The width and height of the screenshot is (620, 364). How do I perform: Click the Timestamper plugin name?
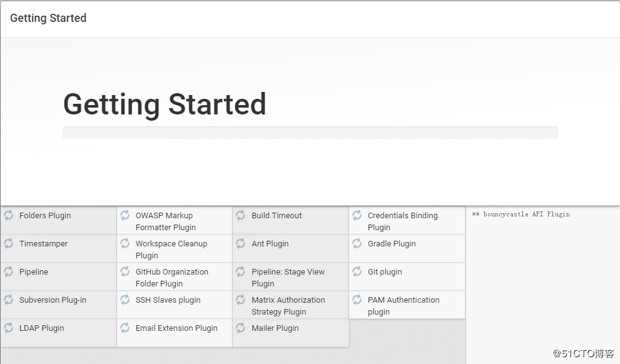pos(44,244)
